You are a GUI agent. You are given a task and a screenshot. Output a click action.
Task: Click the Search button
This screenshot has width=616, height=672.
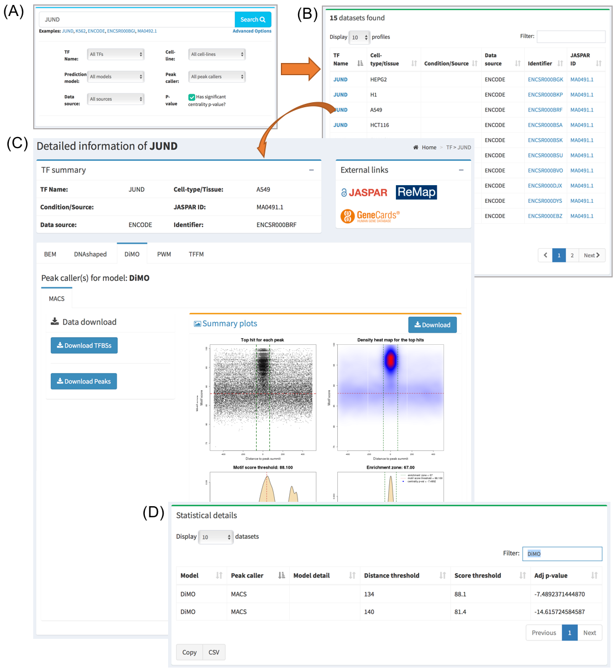click(253, 19)
